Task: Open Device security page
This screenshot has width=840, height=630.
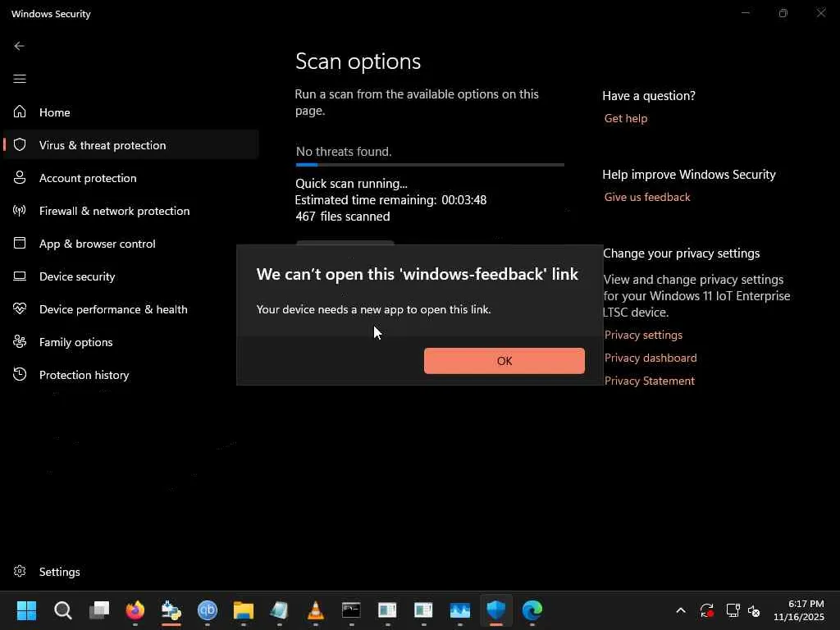Action: [130, 276]
